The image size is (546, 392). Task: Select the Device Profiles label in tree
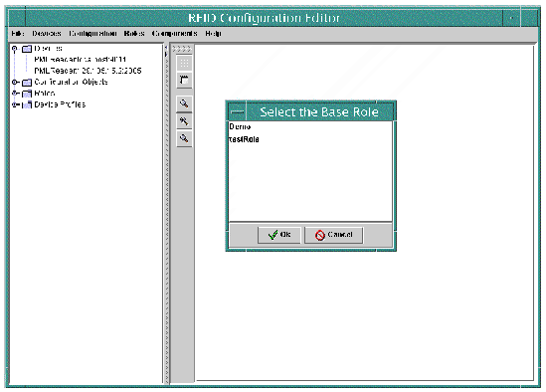tap(60, 104)
